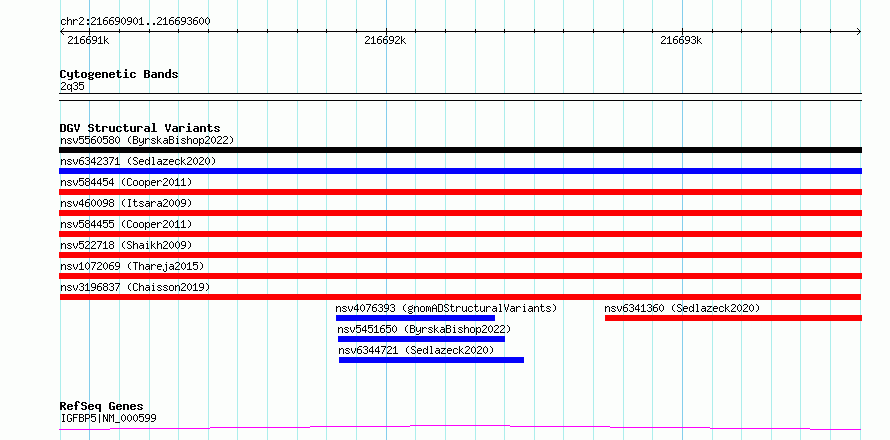890x440 pixels.
Task: Click the red bar for nsv584454
Action: (x=460, y=192)
